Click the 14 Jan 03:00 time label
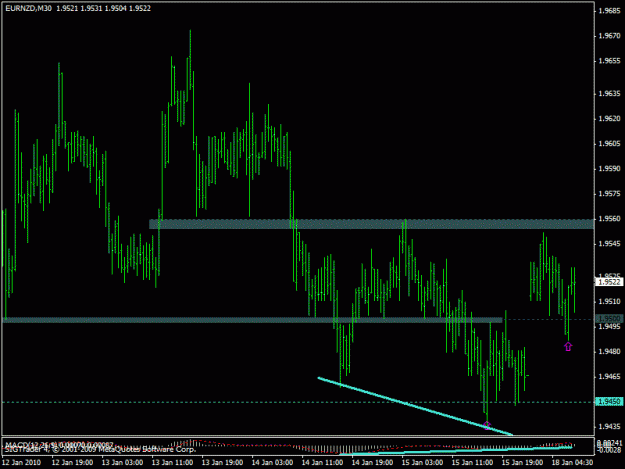This screenshot has height=469, width=625. tap(272, 462)
